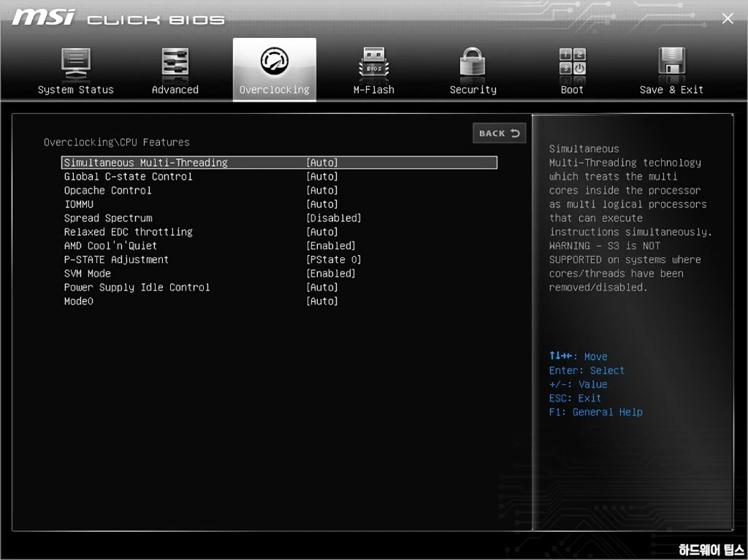Switch to the Save & Exit tab label
Screen dimensions: 748x560
point(671,90)
